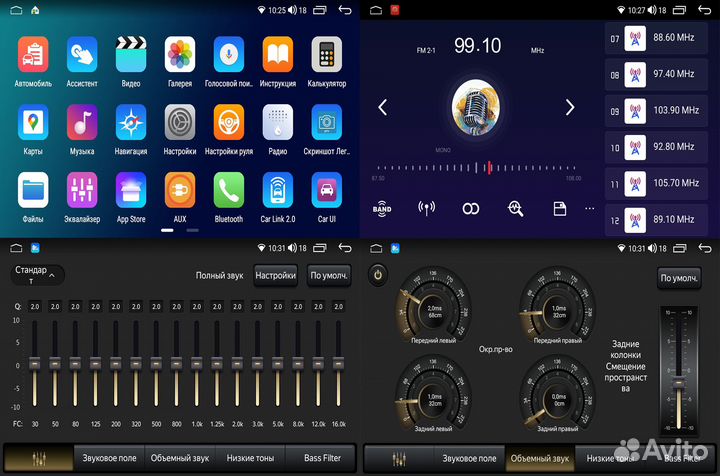Click Настройки button beside Полный звук

point(275,275)
